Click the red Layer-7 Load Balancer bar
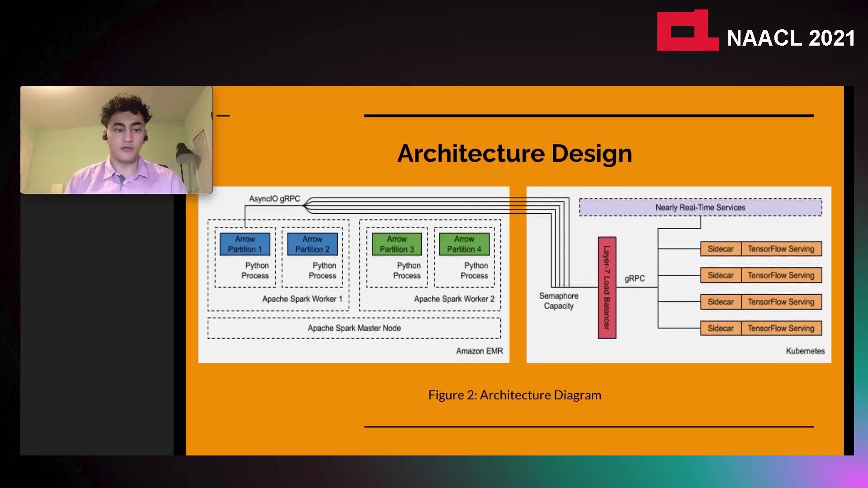The width and height of the screenshot is (868, 488). click(607, 287)
